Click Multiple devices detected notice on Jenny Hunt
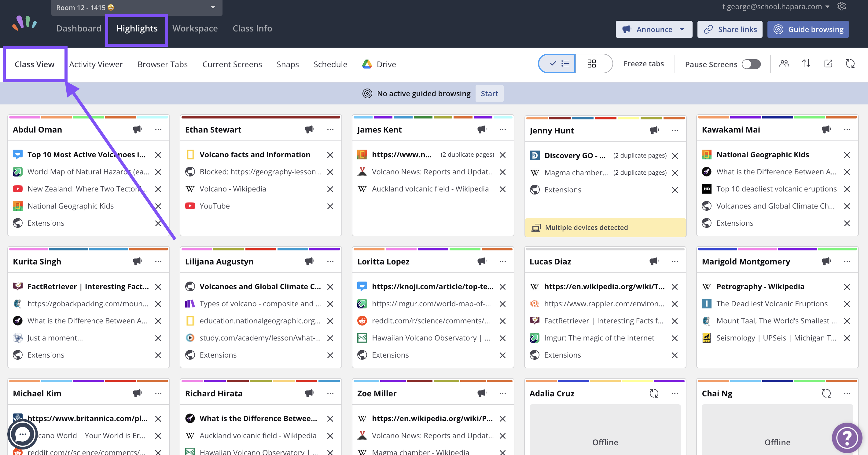The image size is (868, 455). [605, 228]
